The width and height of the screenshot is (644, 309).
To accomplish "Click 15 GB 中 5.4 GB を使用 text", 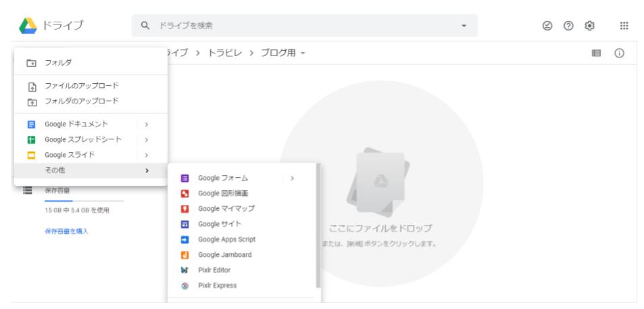I will click(x=77, y=211).
